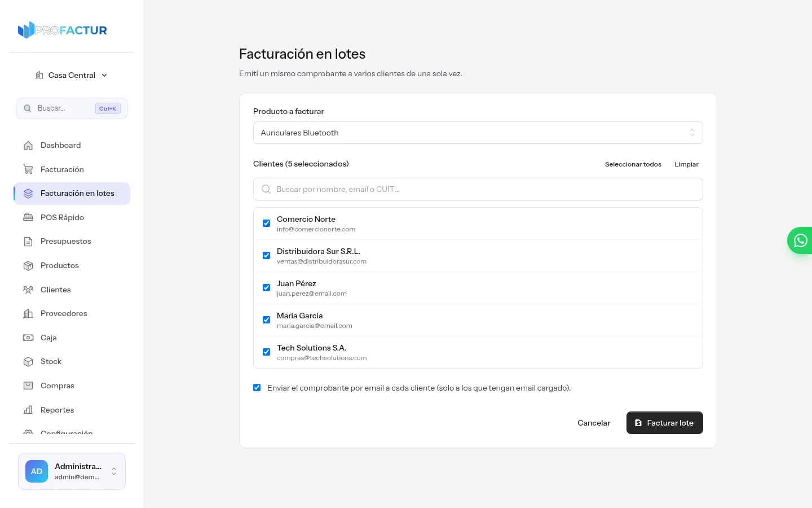Open Proveedores in the sidebar
Viewport: 812px width, 508px height.
click(72, 314)
